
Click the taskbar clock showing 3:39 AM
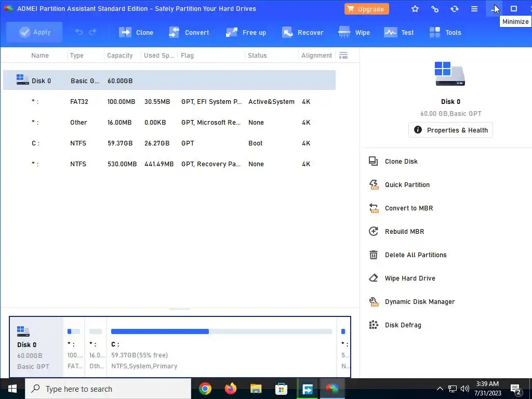[487, 389]
